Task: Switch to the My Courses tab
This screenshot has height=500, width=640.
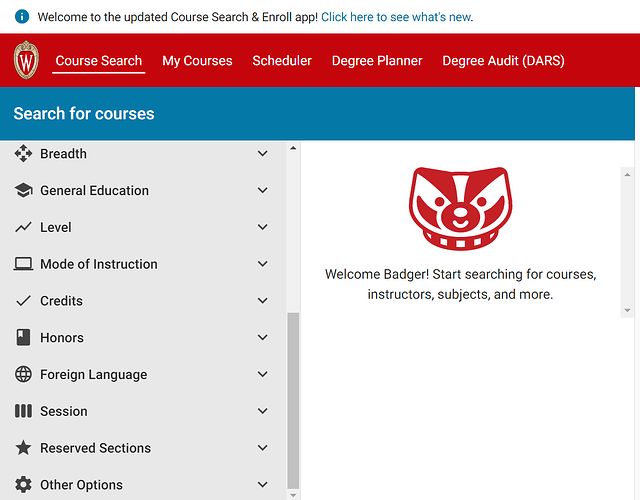Action: click(197, 60)
